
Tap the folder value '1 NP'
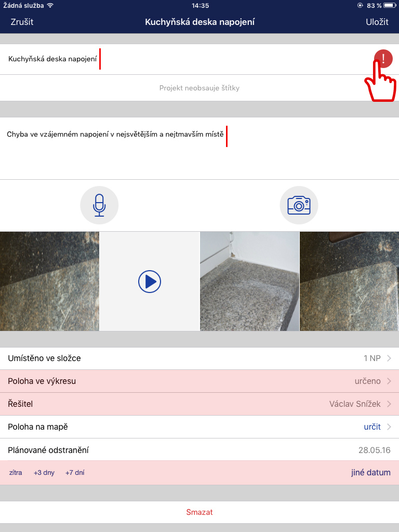pyautogui.click(x=372, y=358)
